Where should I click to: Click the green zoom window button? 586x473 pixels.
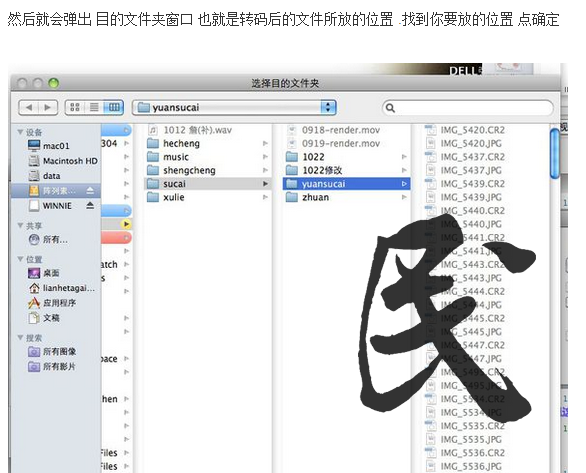(x=53, y=83)
